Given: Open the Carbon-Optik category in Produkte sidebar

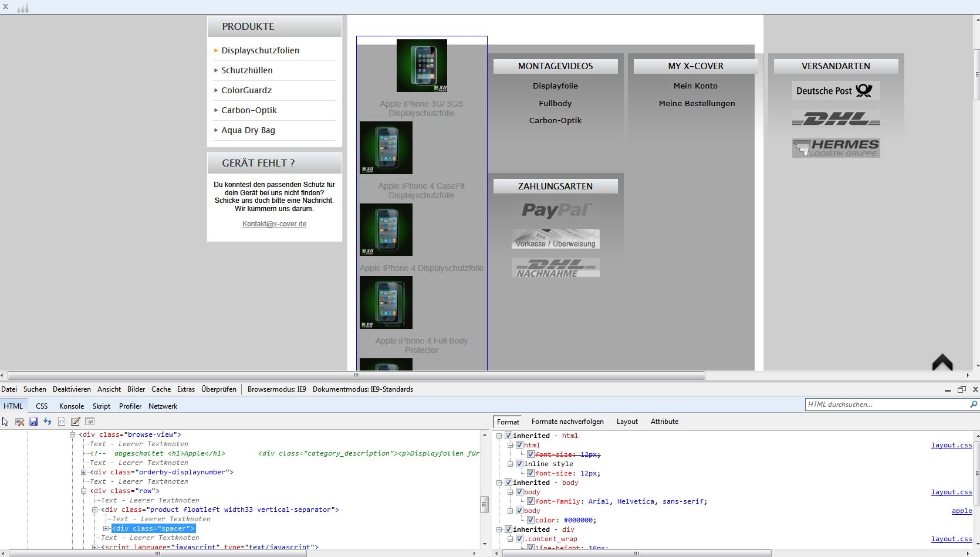Looking at the screenshot, I should point(249,110).
